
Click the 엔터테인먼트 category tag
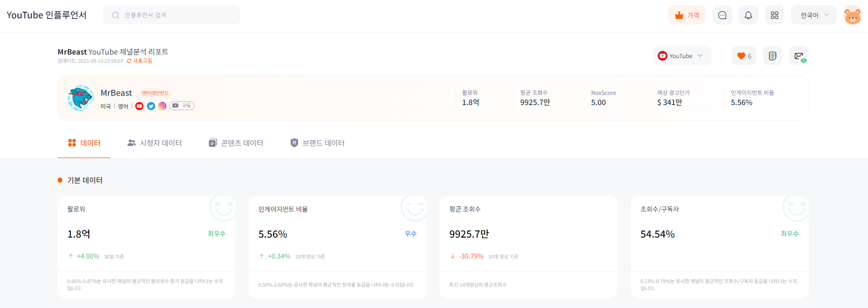click(155, 93)
